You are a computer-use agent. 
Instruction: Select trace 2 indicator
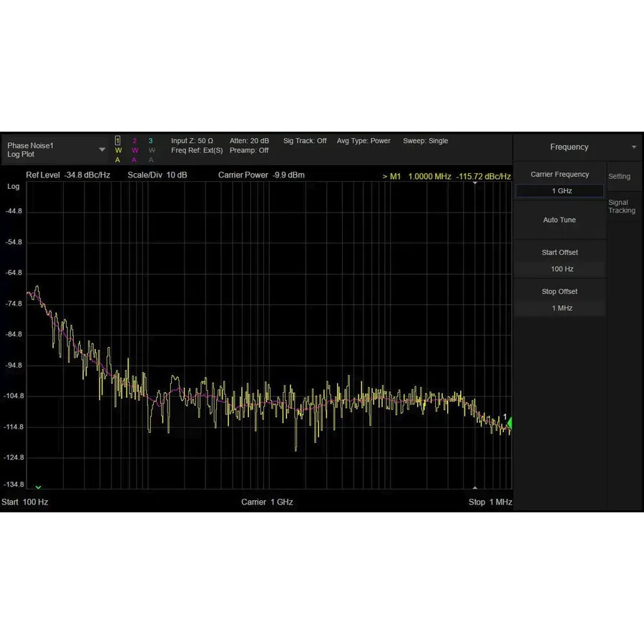click(x=134, y=140)
